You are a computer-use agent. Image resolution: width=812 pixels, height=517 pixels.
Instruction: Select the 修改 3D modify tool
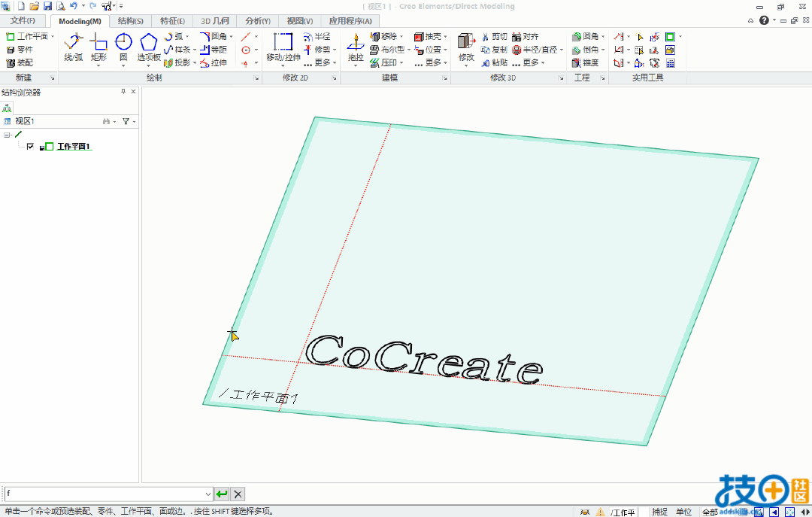point(466,47)
